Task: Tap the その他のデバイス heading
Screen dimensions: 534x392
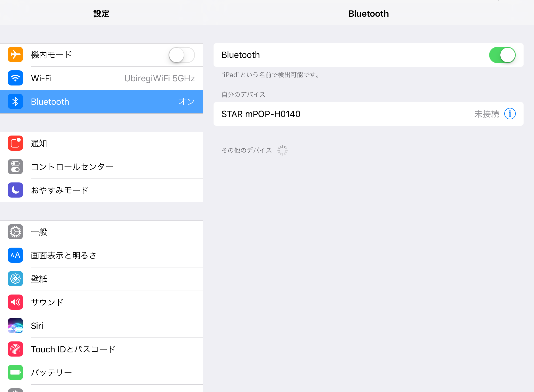Action: [x=247, y=150]
